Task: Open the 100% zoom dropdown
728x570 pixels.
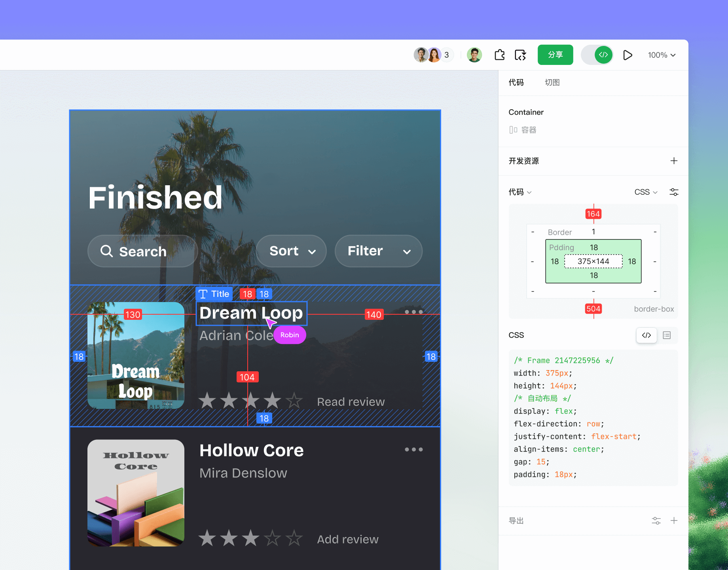Action: point(661,55)
